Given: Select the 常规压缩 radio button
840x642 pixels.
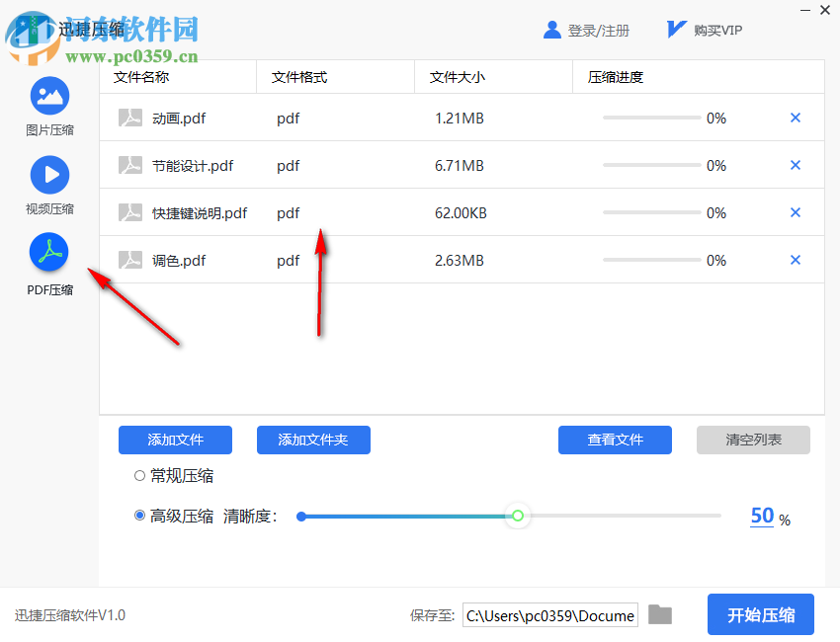Looking at the screenshot, I should click(137, 475).
